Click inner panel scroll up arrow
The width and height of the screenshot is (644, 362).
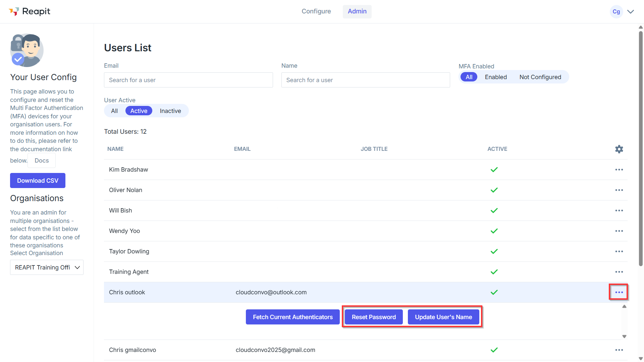pos(624,306)
